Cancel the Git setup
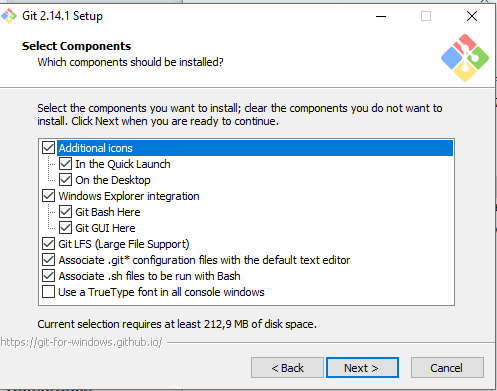The width and height of the screenshot is (497, 391). (447, 368)
